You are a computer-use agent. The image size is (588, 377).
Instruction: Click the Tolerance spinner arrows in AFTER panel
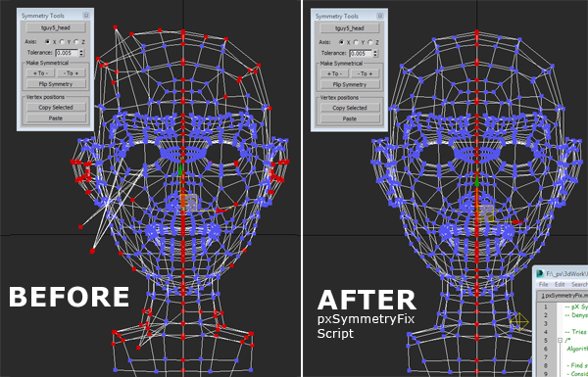click(x=375, y=53)
